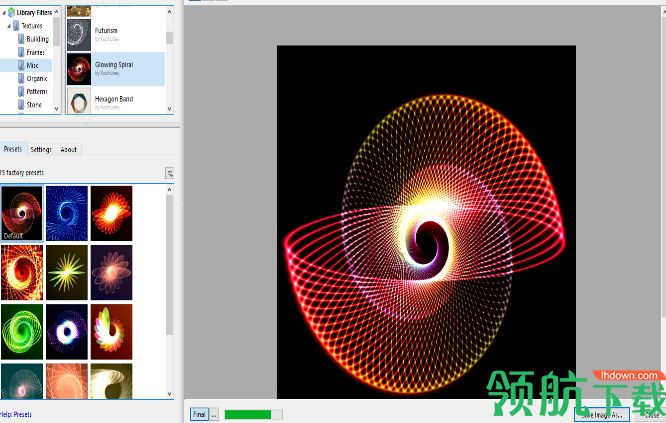Viewport: 666px width, 423px height.
Task: Select the Default preset thumbnail
Action: pyautogui.click(x=22, y=213)
